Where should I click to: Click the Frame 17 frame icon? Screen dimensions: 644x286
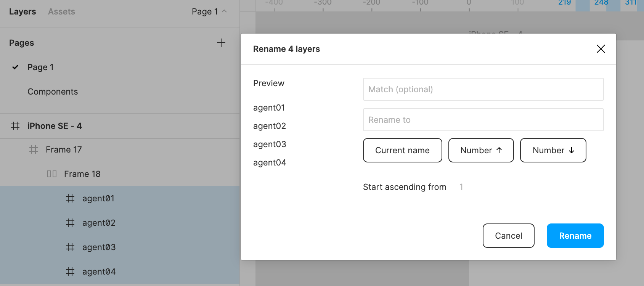(x=34, y=149)
